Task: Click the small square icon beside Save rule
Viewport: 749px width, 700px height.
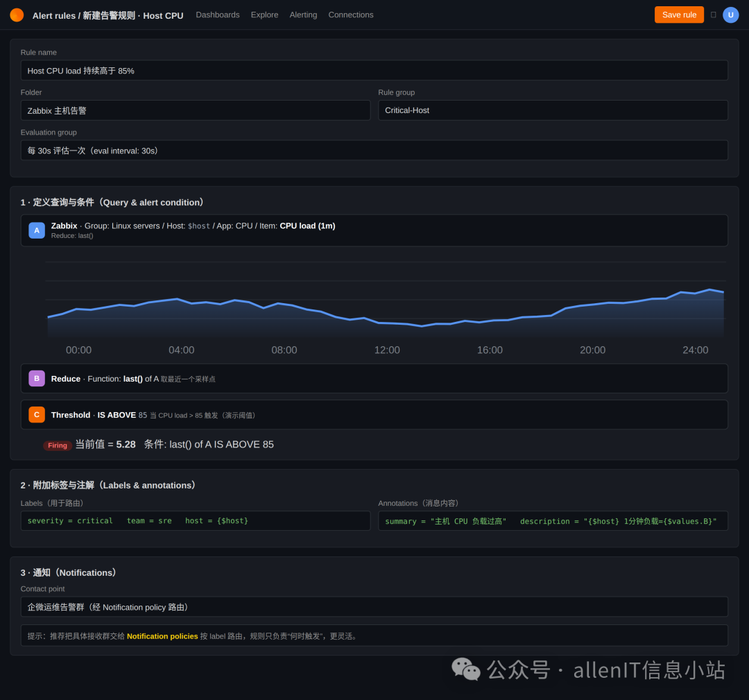Action: pos(713,15)
